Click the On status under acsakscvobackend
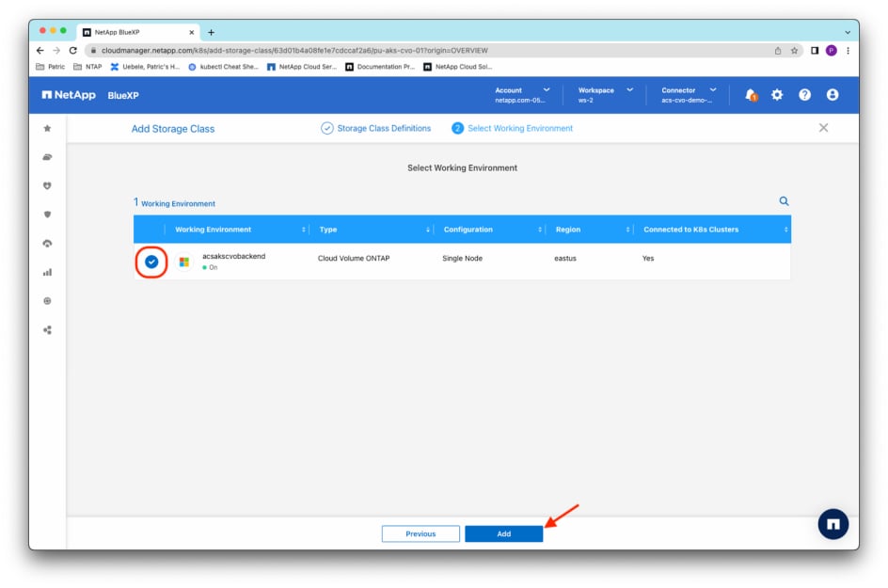Image resolution: width=888 pixels, height=588 pixels. click(210, 267)
